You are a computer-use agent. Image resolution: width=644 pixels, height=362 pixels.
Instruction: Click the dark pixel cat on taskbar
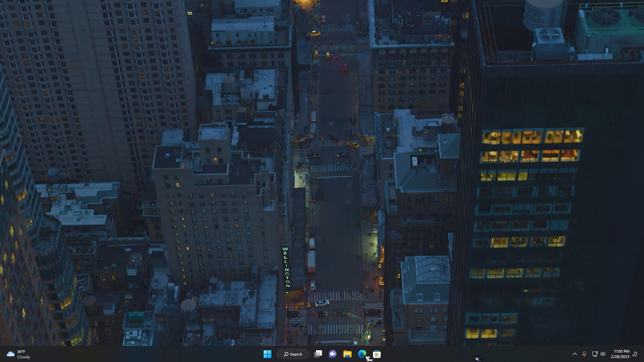pos(478,359)
